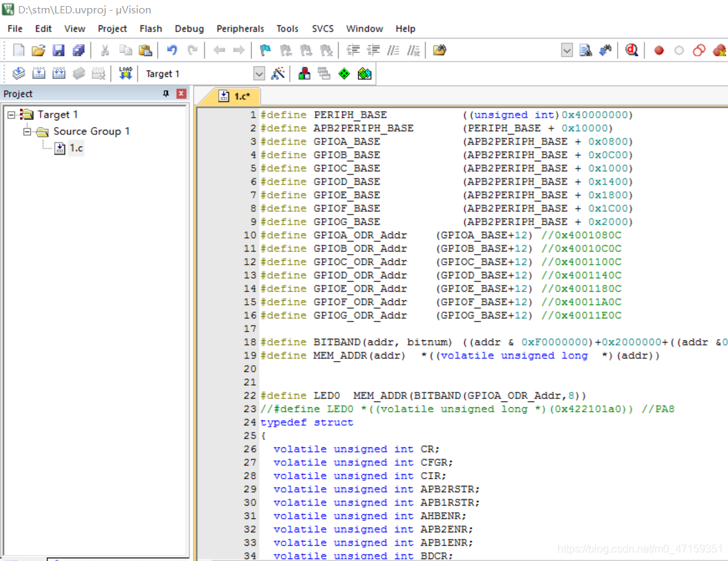The width and height of the screenshot is (728, 561).
Task: Insert a bookmark with the blue flag icon
Action: click(x=265, y=50)
